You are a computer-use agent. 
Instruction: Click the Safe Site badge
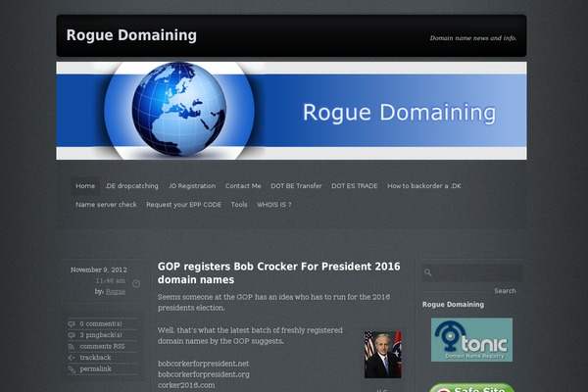coord(471,388)
